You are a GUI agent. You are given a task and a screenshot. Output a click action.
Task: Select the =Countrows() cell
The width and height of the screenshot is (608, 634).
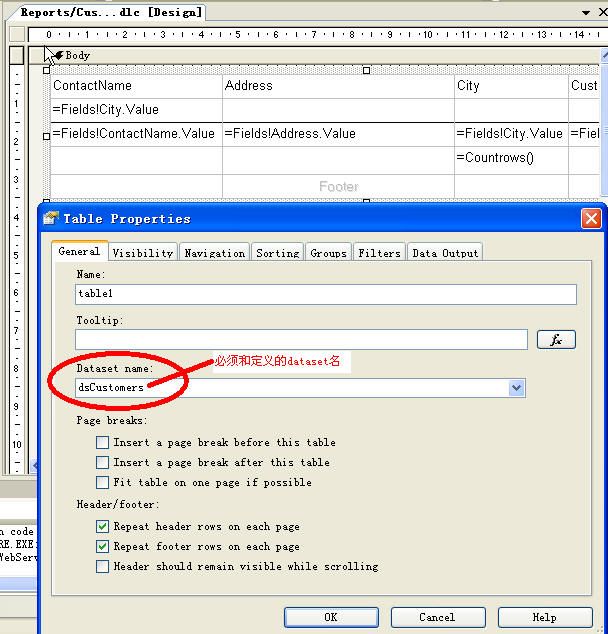pyautogui.click(x=511, y=159)
